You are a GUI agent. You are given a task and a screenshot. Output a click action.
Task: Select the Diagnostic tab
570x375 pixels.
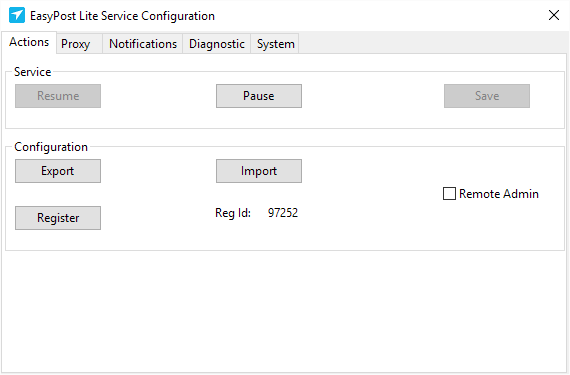tap(217, 44)
